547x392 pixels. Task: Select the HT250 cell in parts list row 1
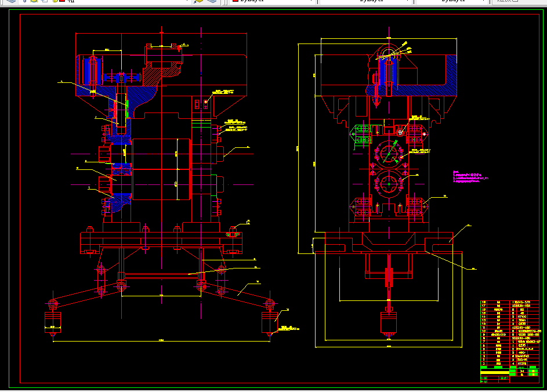[522, 364]
